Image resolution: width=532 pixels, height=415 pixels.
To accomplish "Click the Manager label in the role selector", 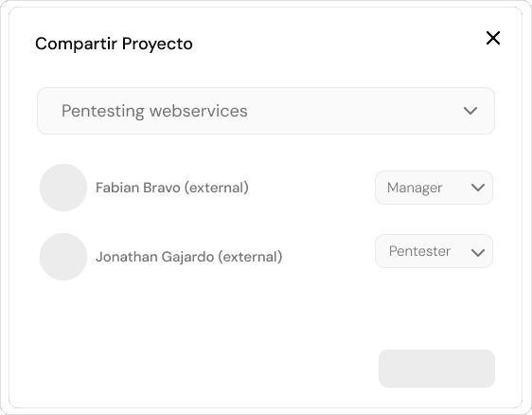I will [x=415, y=188].
